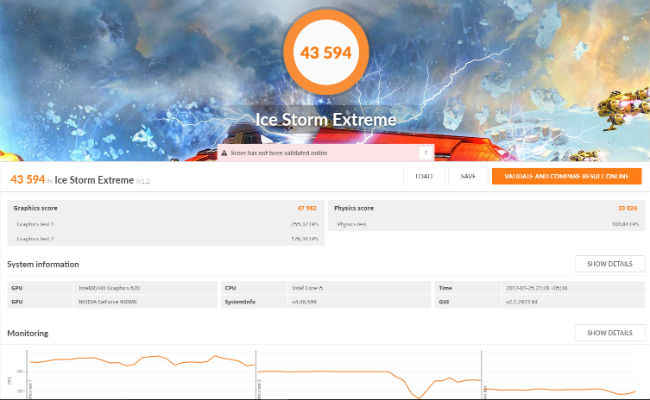Click the orange Validate and Compare Result Online button
The width and height of the screenshot is (650, 400).
point(566,176)
